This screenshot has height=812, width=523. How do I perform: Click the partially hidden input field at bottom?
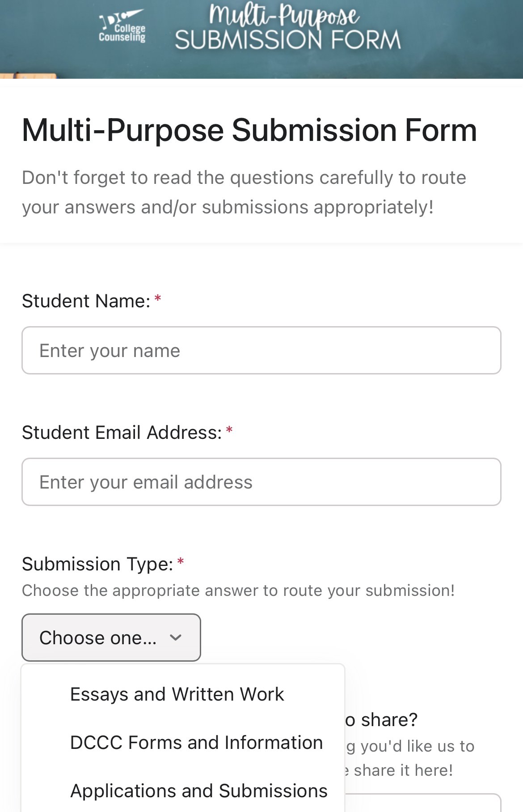tap(423, 803)
